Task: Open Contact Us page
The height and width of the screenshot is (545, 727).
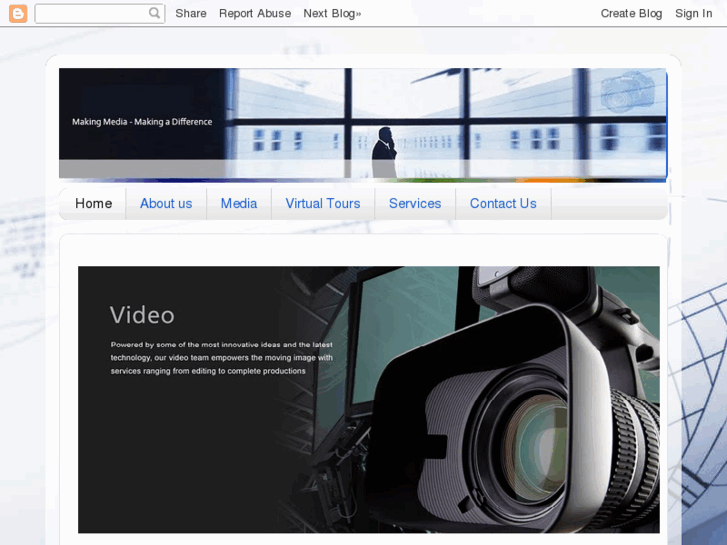Action: click(x=503, y=204)
